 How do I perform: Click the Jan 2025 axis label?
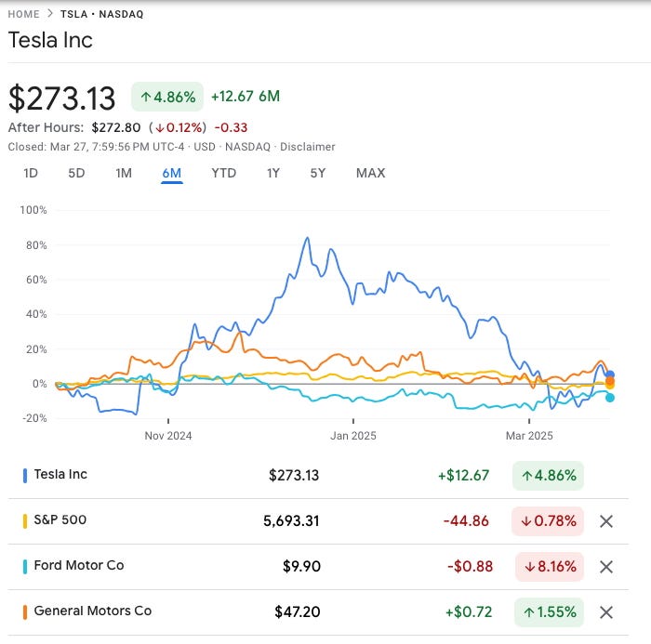(353, 436)
